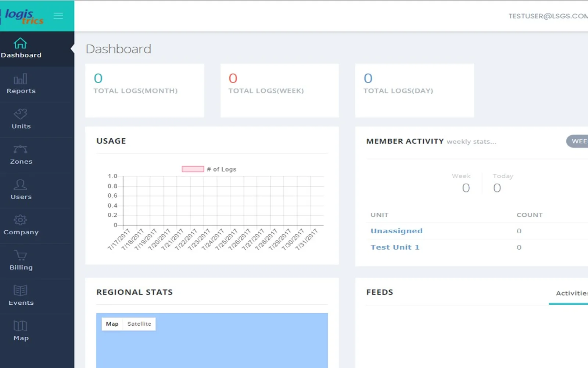The height and width of the screenshot is (368, 588).
Task: Open the Unassigned unit link
Action: pos(397,231)
